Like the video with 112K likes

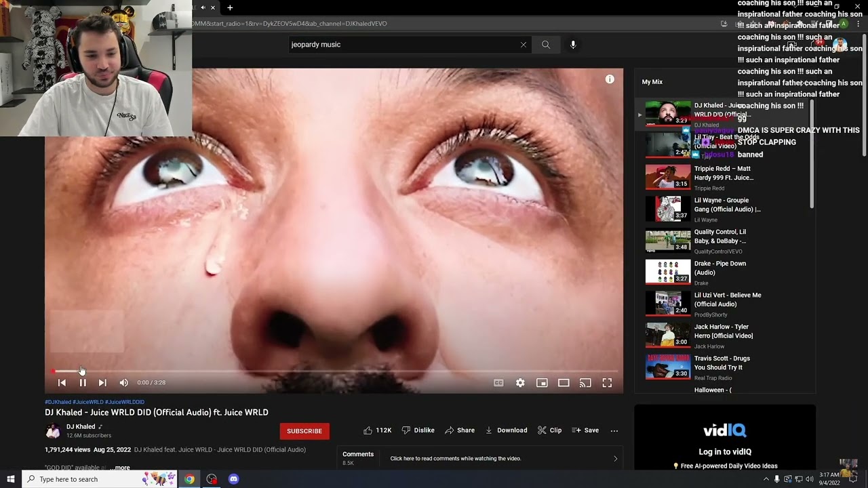(378, 430)
